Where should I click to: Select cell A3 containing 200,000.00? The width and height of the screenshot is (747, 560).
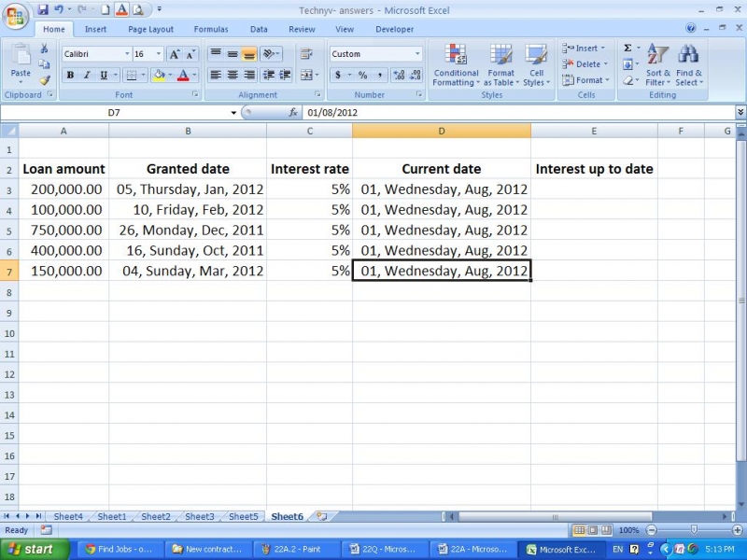pyautogui.click(x=63, y=189)
